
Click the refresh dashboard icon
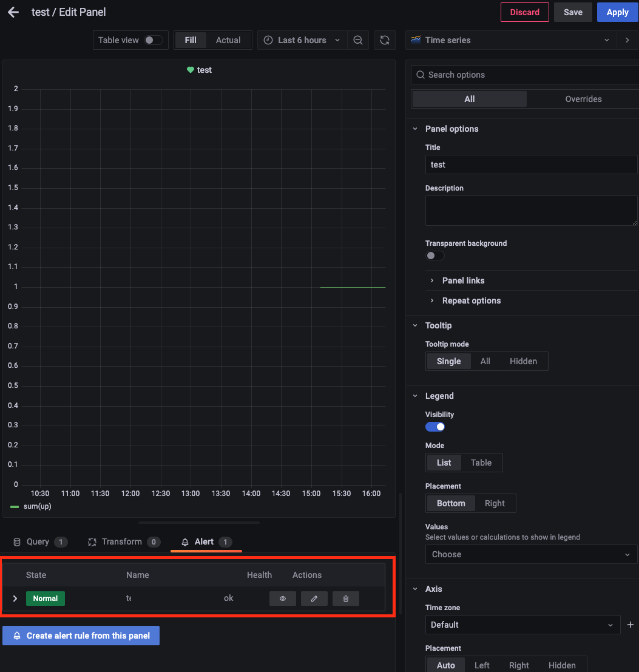[385, 40]
